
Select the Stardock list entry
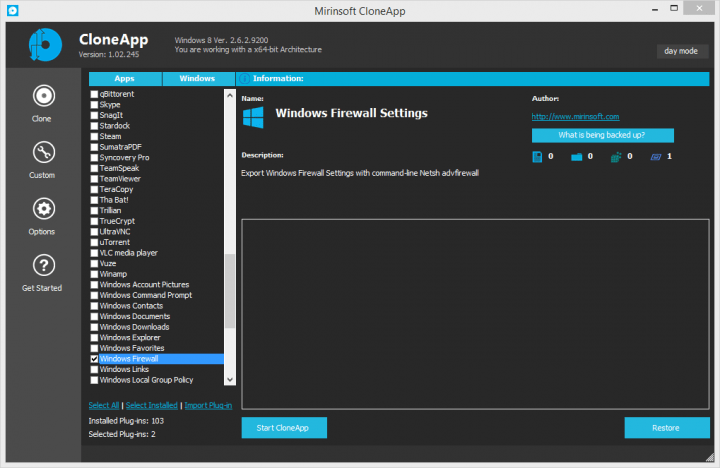115,126
